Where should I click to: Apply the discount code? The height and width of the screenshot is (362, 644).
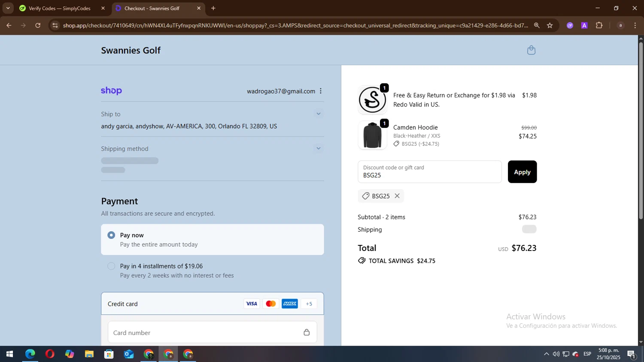[x=522, y=172]
